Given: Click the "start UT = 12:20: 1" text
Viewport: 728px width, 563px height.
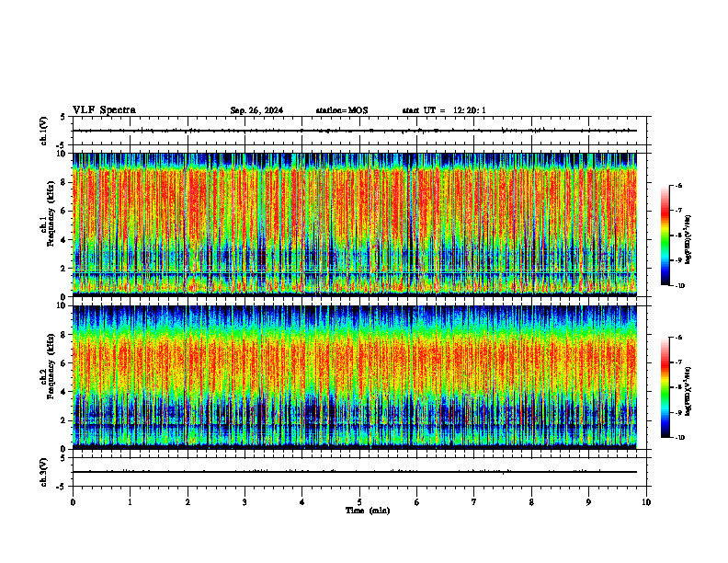Looking at the screenshot, I should (x=444, y=110).
